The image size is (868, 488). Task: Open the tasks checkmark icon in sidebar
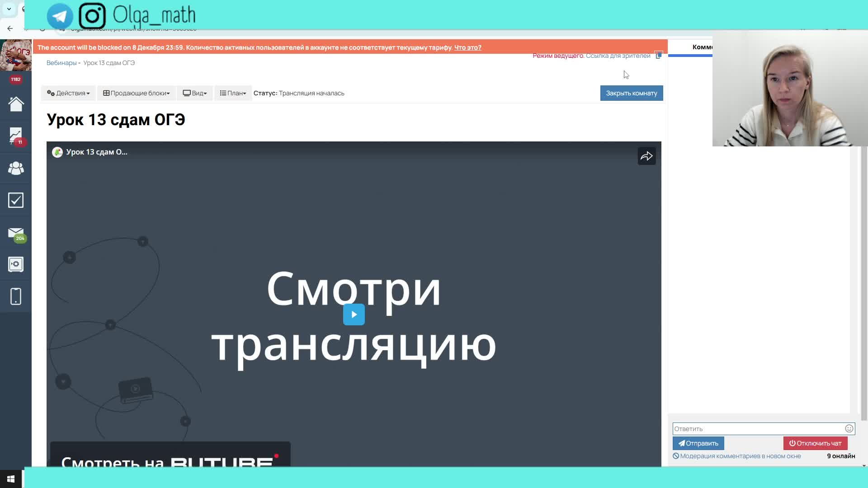(x=16, y=200)
